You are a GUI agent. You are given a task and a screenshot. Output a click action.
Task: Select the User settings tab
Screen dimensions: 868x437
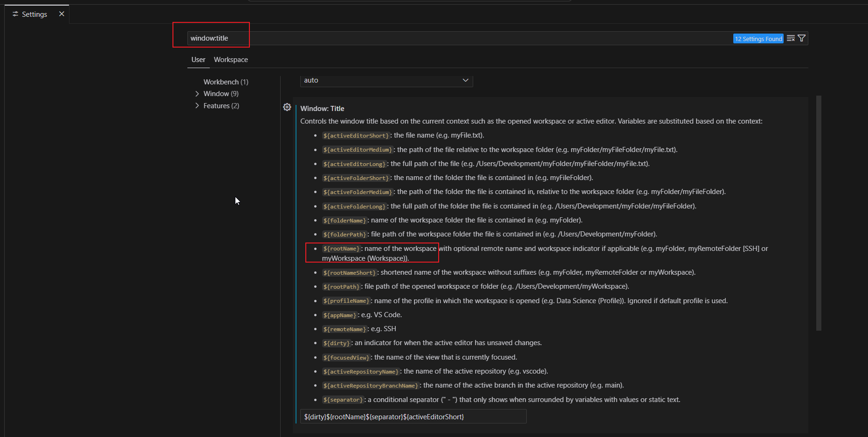click(x=198, y=60)
